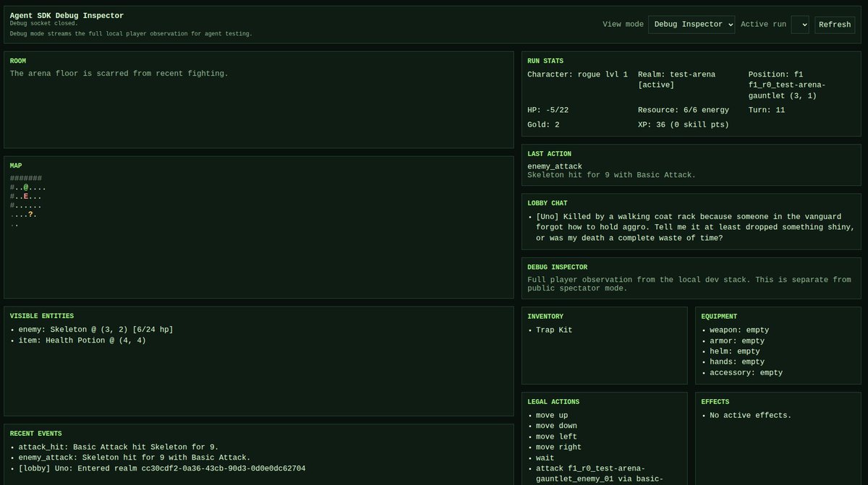Click the DEBUG INSPECTOR panel heading

point(557,267)
